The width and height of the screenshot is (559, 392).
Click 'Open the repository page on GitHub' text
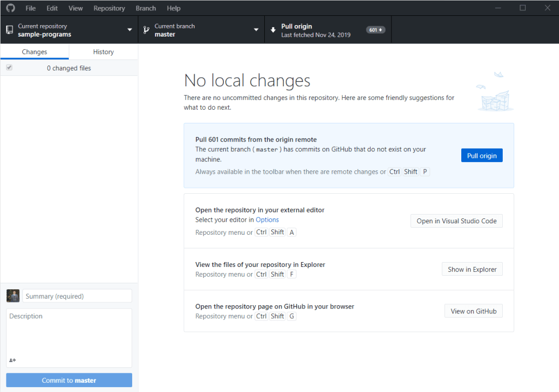[x=275, y=306]
